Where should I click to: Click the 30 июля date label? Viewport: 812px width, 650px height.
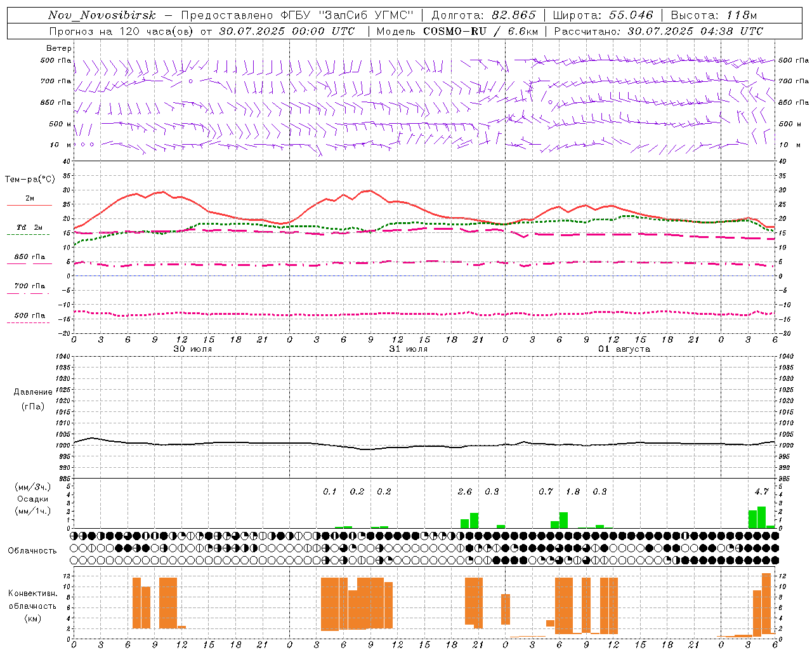(193, 349)
